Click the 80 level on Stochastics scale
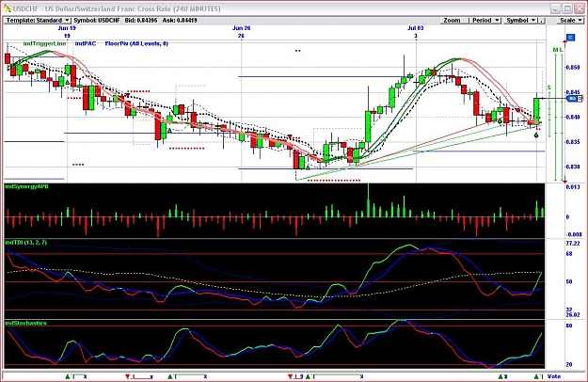 569,326
